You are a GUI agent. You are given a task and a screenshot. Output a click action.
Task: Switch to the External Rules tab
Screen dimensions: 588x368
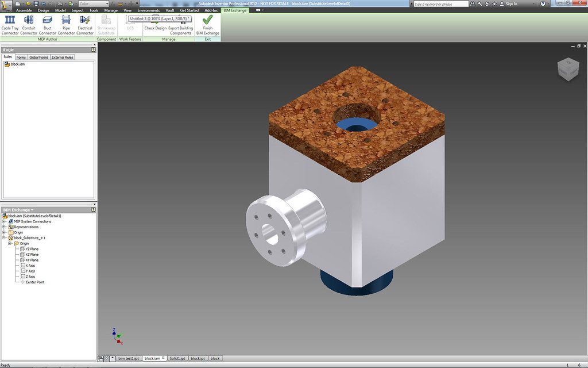pyautogui.click(x=62, y=57)
